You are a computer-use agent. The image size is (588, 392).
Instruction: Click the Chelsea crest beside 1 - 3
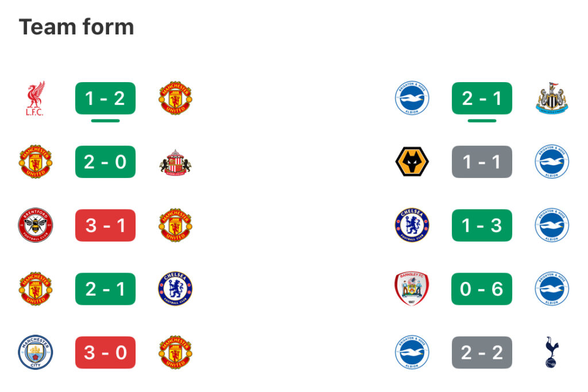pyautogui.click(x=412, y=226)
